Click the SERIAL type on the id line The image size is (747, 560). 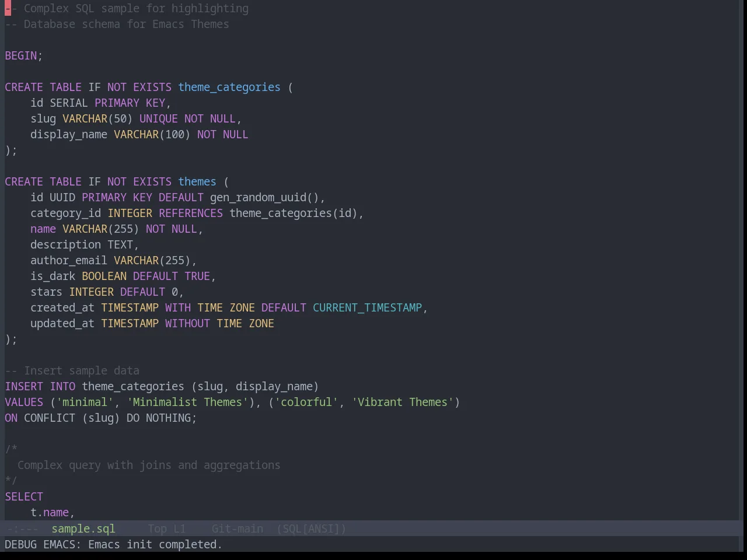pyautogui.click(x=69, y=103)
